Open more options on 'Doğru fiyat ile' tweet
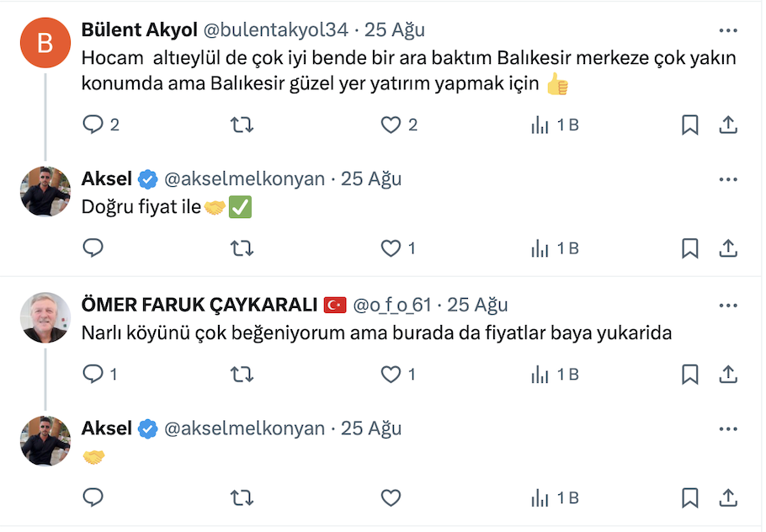The height and width of the screenshot is (532, 766). click(x=728, y=179)
